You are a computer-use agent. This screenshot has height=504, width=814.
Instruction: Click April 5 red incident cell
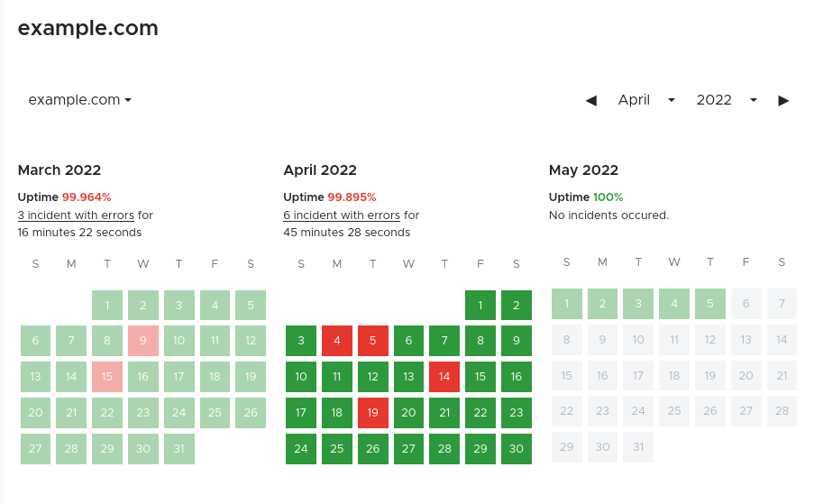(373, 341)
